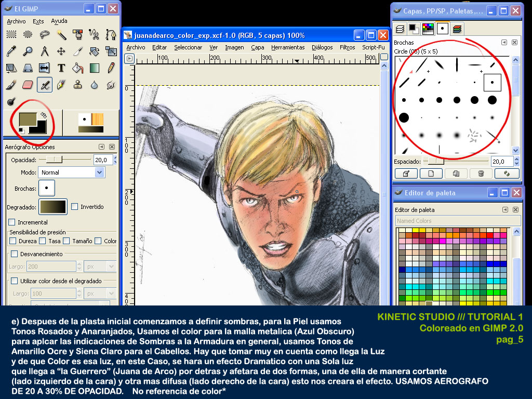
Task: Choose the Crop knife tool
Action: pos(78,51)
